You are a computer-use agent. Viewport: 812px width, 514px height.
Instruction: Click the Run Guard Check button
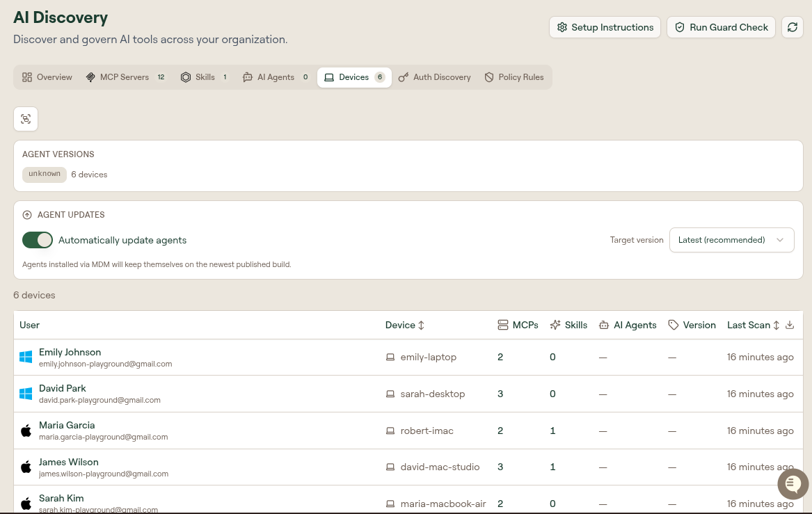point(721,27)
